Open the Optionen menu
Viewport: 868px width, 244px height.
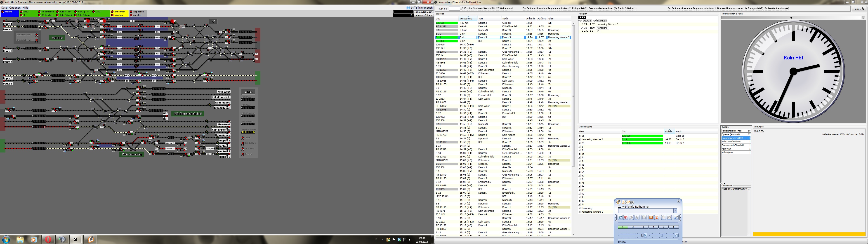pos(15,7)
